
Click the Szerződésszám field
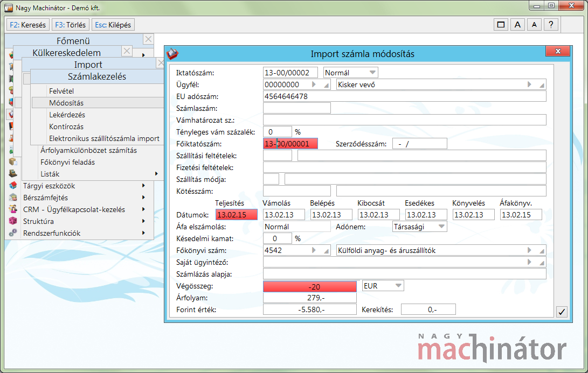pos(420,144)
